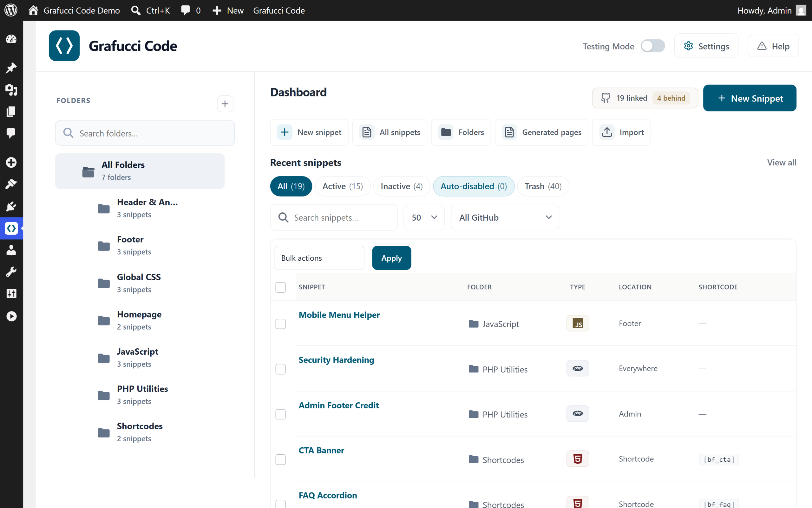Screen dimensions: 812x508
Task: Click the New Snippet primary button
Action: pyautogui.click(x=750, y=98)
